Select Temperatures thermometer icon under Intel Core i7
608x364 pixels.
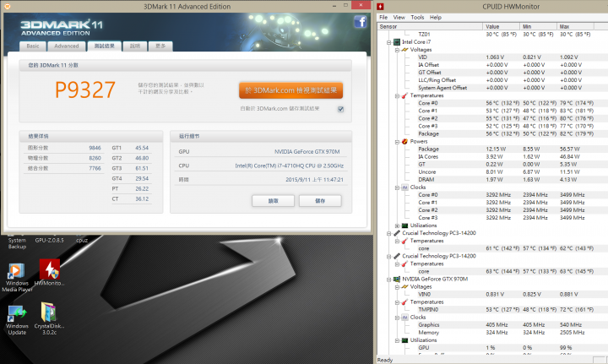coord(404,95)
